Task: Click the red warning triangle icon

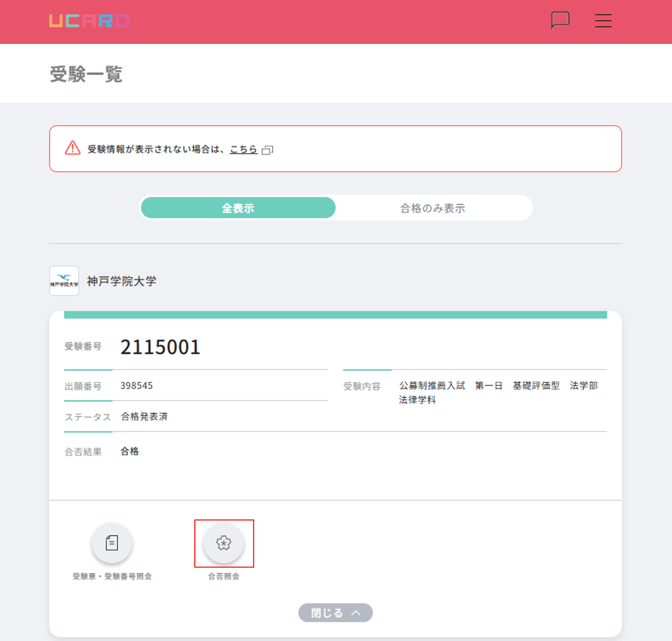Action: pos(72,148)
